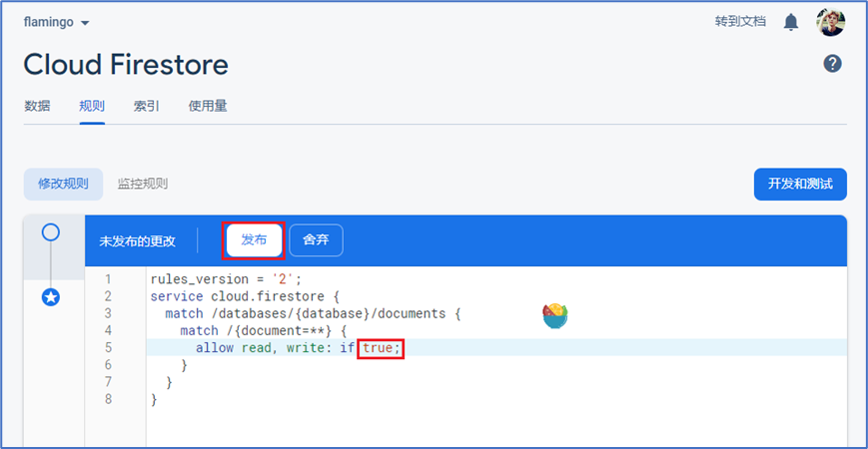Image resolution: width=868 pixels, height=449 pixels.
Task: Select the unpublished draft circle marker
Action: (x=51, y=232)
